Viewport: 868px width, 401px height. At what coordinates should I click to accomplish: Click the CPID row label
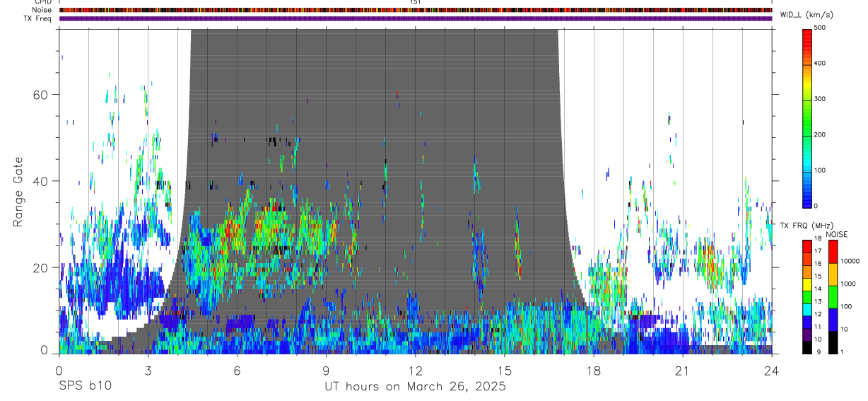point(42,2)
